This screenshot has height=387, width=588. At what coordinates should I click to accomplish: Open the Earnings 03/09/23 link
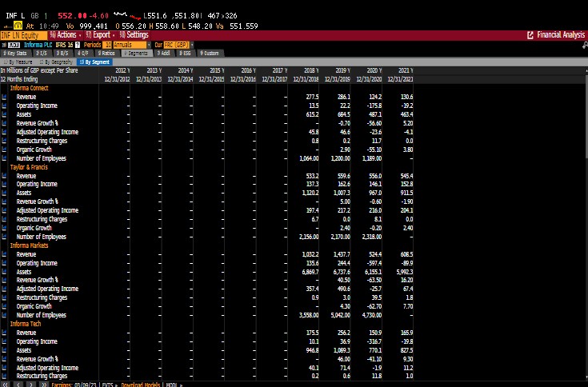pyautogui.click(x=73, y=385)
